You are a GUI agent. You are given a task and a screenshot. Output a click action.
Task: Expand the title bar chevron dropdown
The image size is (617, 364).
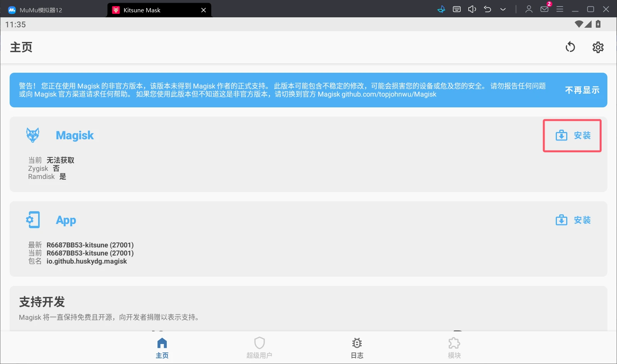[x=503, y=9]
